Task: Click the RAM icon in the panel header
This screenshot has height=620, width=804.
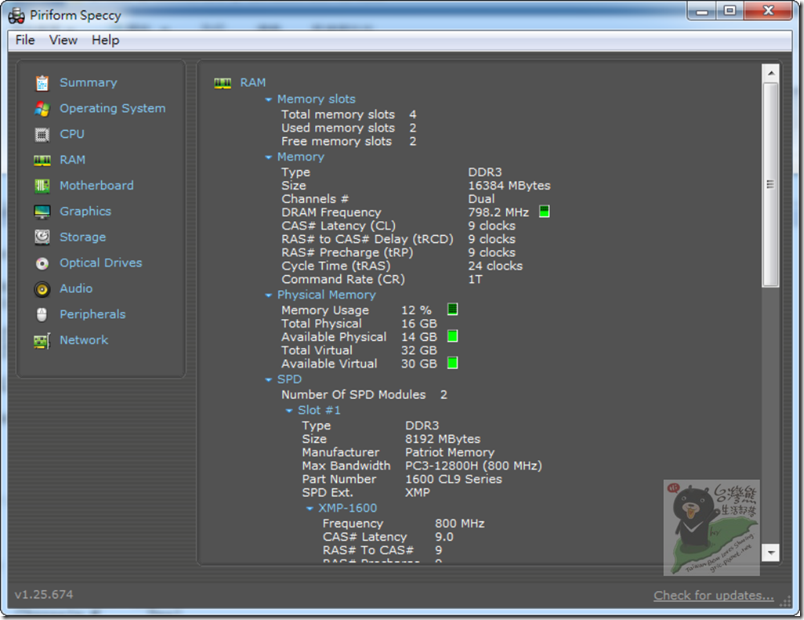Action: (x=223, y=83)
